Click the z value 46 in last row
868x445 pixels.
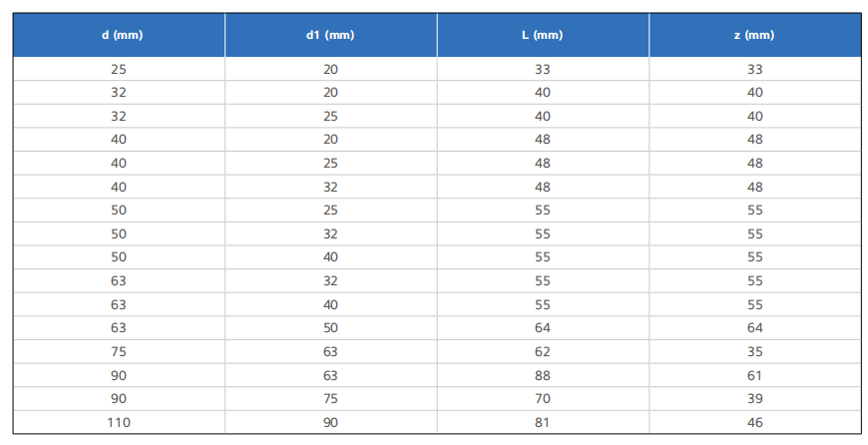point(755,422)
